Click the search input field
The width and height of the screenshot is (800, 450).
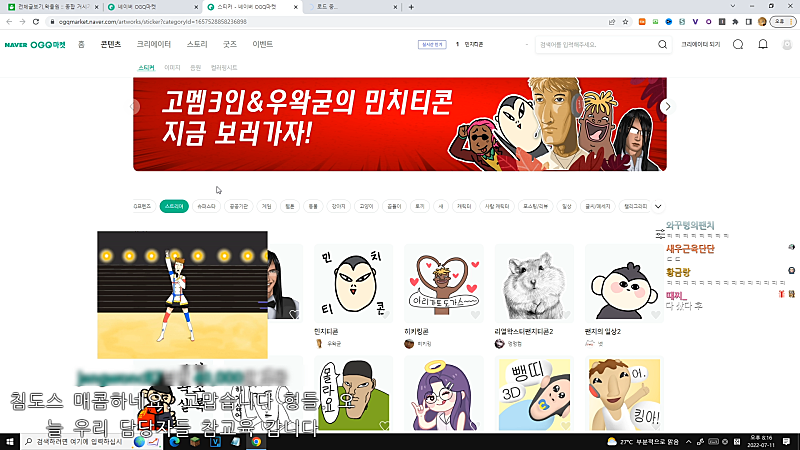pyautogui.click(x=596, y=45)
